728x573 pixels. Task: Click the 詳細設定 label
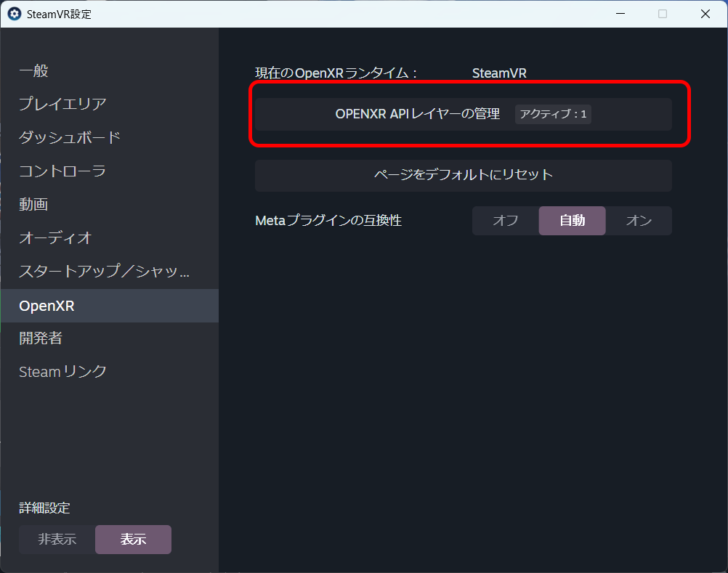point(44,508)
